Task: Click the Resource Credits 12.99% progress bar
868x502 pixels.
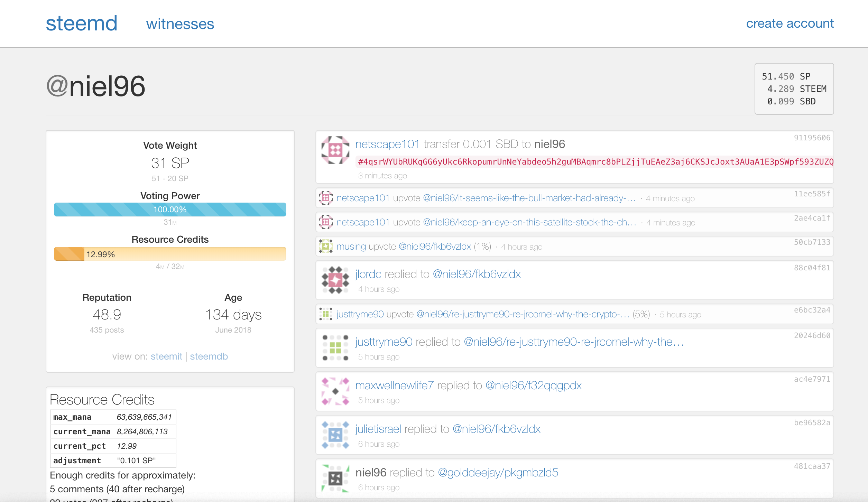Action: (170, 254)
